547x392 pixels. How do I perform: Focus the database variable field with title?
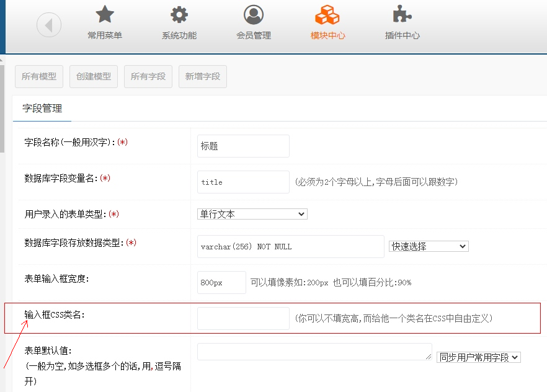(x=243, y=182)
